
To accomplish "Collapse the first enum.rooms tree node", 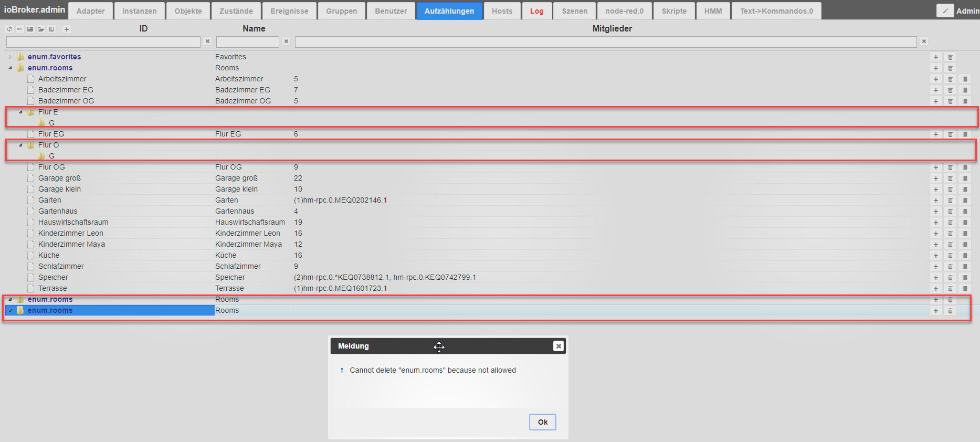I will point(10,68).
